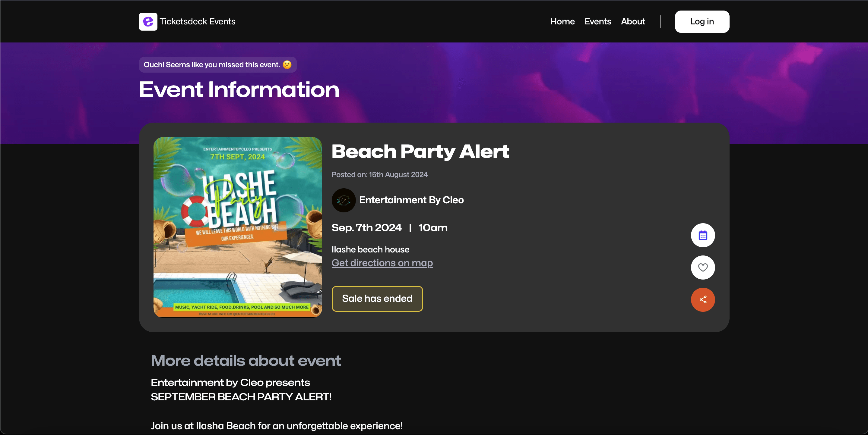Click Entertainment By Cleo organizer avatar

343,200
